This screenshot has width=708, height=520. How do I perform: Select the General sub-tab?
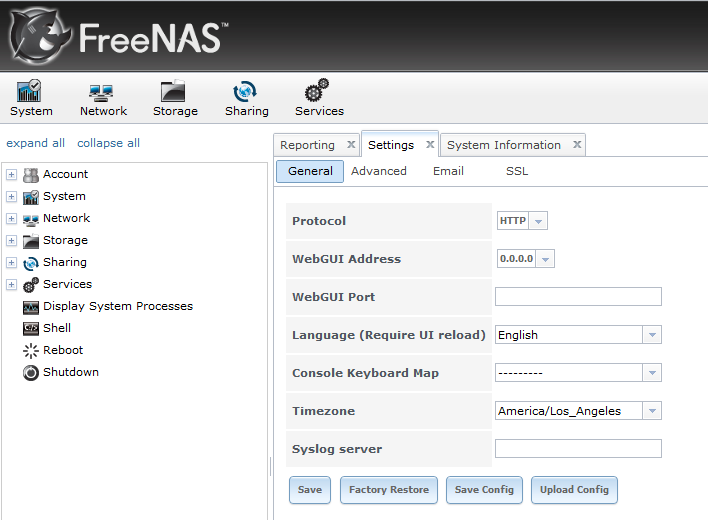click(x=310, y=171)
